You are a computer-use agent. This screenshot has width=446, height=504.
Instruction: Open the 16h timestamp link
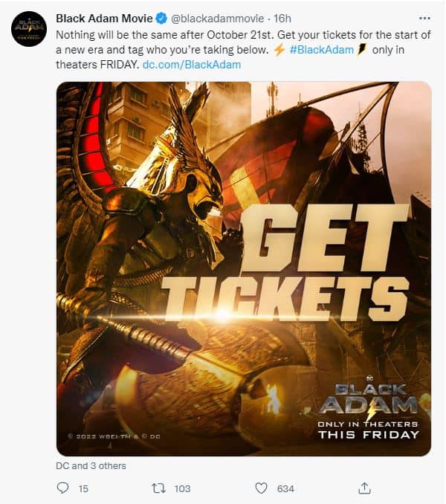(x=282, y=19)
